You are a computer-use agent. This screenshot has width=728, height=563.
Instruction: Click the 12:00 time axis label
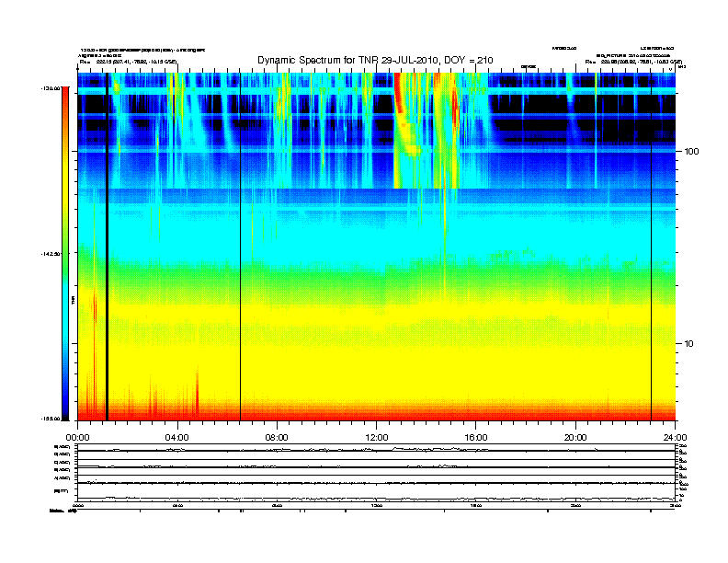click(377, 438)
